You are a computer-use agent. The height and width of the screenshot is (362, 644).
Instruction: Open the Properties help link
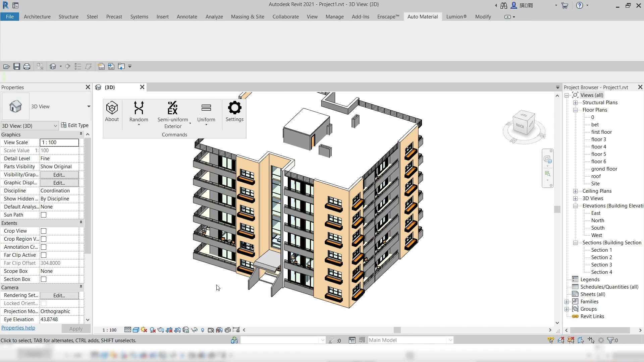[18, 328]
